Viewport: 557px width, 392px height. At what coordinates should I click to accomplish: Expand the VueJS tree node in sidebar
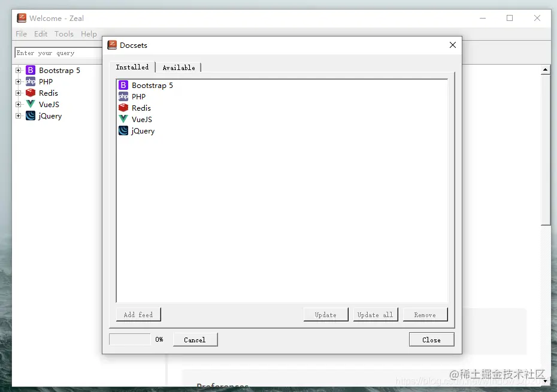[x=18, y=104]
